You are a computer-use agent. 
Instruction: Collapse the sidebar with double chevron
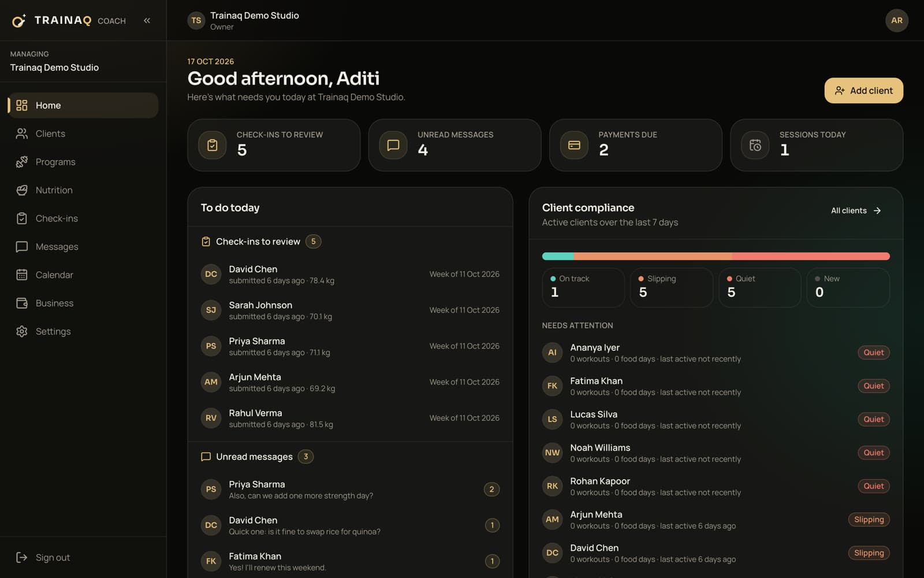point(147,21)
